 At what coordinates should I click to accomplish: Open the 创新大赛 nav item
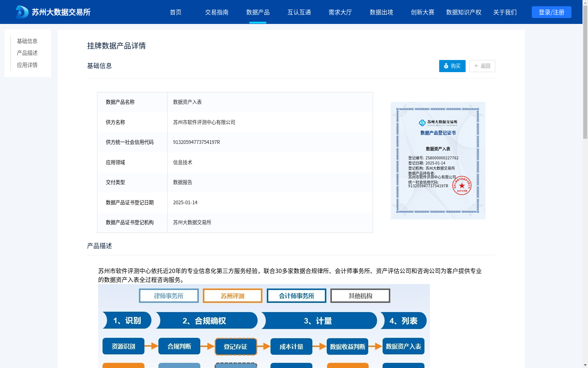(423, 12)
